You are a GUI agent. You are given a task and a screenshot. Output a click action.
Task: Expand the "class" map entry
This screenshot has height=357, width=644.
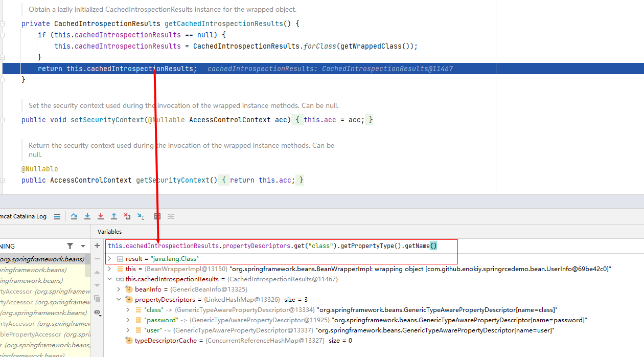click(x=128, y=310)
